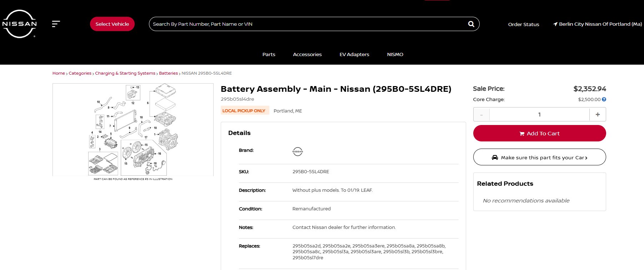The image size is (644, 270).
Task: Decrease quantity with minus button
Action: [481, 115]
